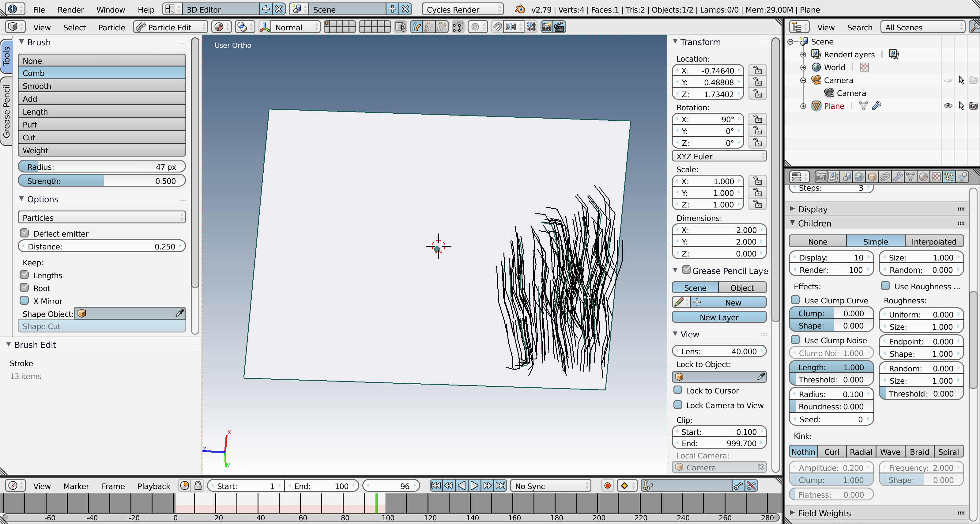Toggle the 3D manipulator widget
Image resolution: width=980 pixels, height=524 pixels.
coord(264,27)
